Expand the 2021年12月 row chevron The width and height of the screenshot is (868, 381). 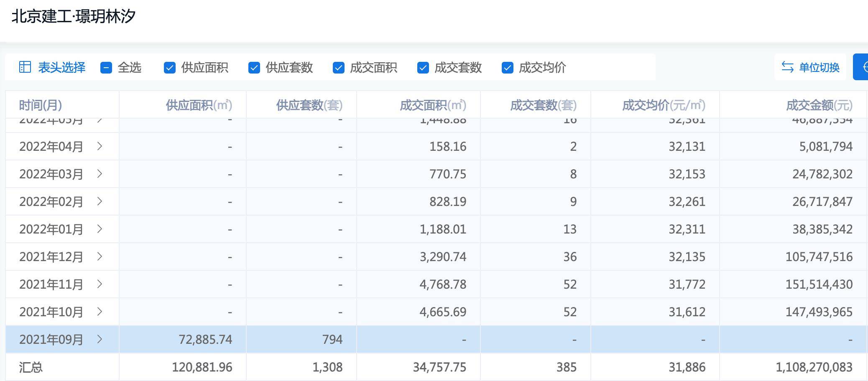[100, 257]
